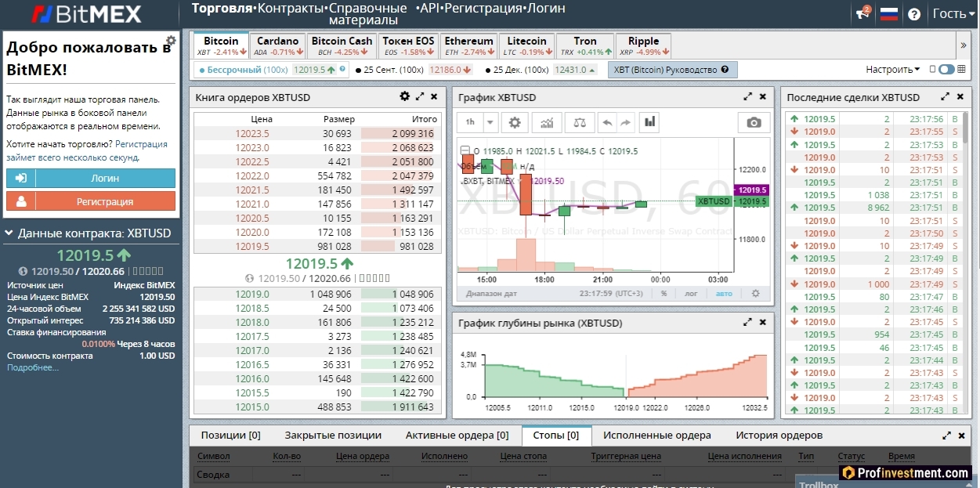Viewport: 980px width, 488px height.
Task: Redo the chart action
Action: click(625, 122)
